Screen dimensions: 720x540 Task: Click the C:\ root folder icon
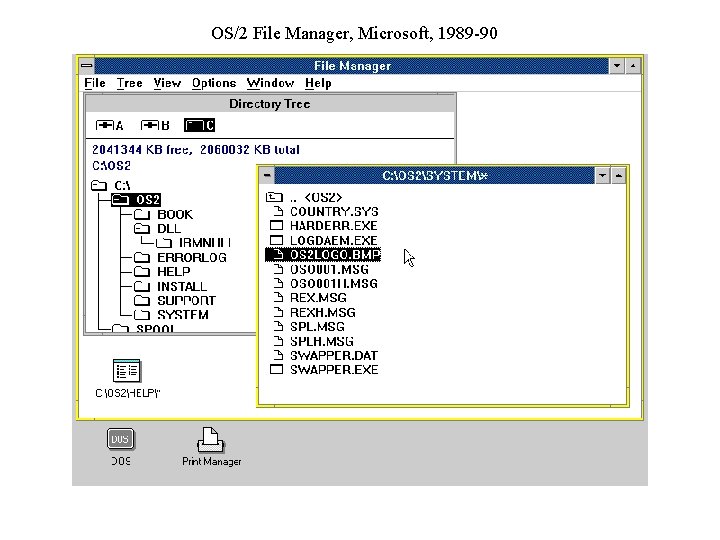[99, 186]
